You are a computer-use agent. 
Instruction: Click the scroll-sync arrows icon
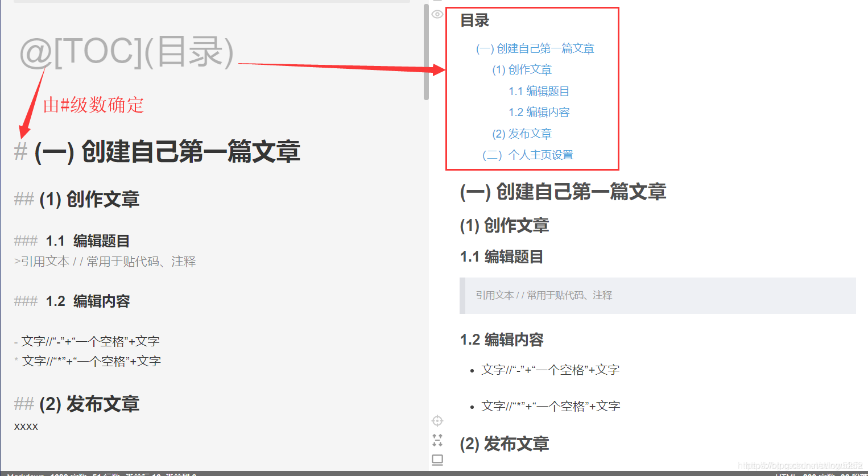tap(437, 440)
